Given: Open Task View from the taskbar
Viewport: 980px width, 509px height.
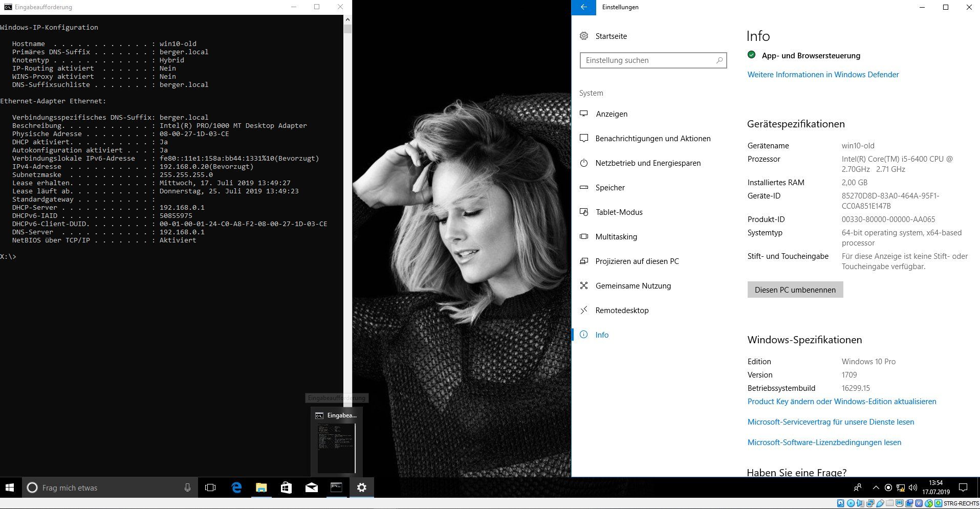Looking at the screenshot, I should [210, 488].
